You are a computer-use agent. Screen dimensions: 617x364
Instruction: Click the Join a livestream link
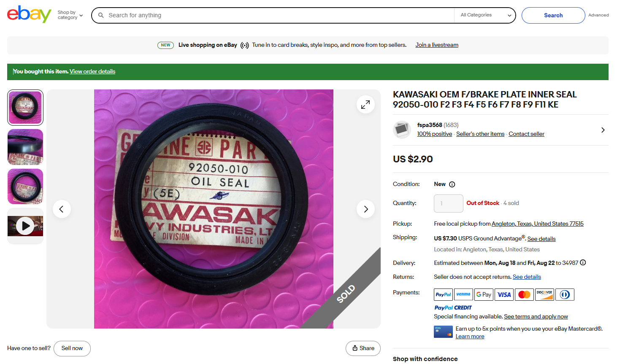coord(437,45)
